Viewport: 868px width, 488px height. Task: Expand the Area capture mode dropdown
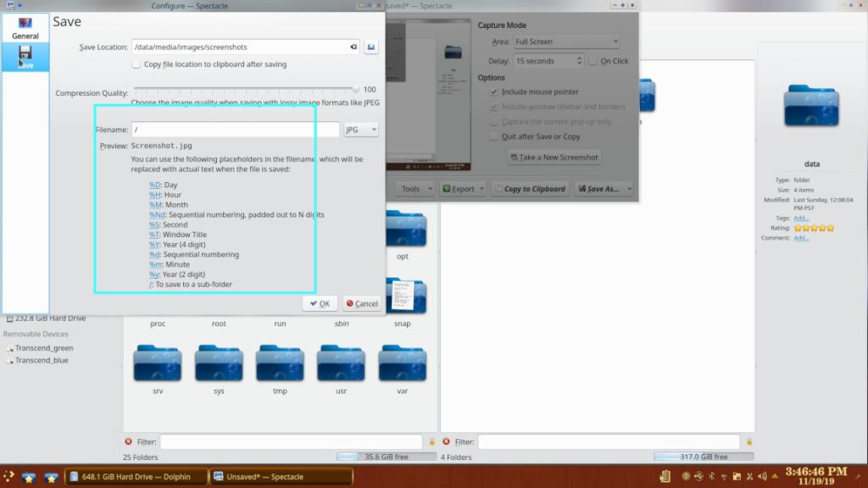(x=566, y=42)
